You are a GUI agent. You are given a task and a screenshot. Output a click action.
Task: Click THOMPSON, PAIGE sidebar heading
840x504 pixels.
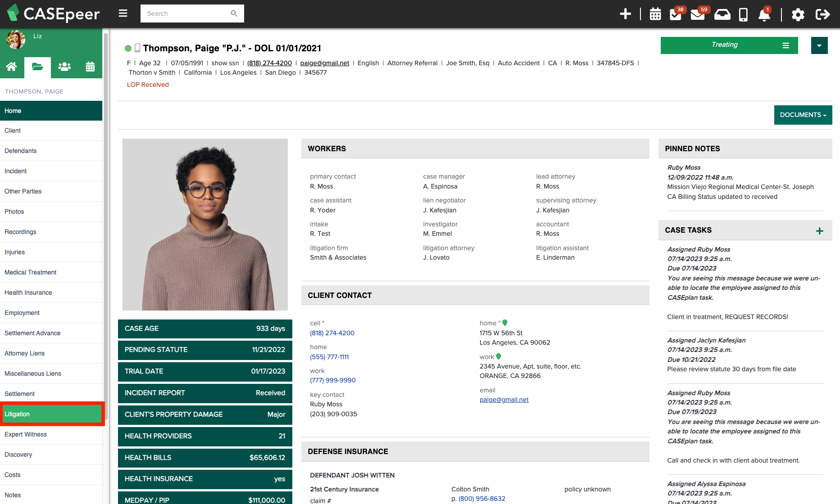coord(34,91)
